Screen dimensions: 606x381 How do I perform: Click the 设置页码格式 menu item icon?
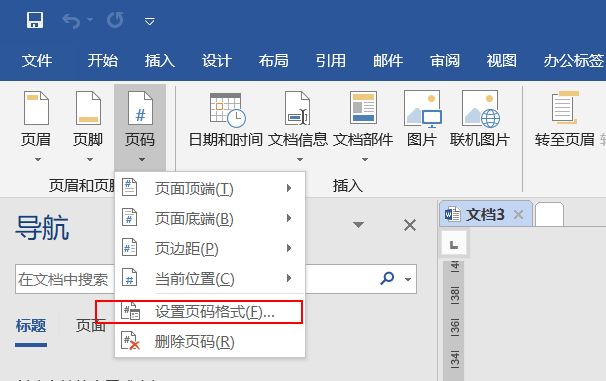131,311
